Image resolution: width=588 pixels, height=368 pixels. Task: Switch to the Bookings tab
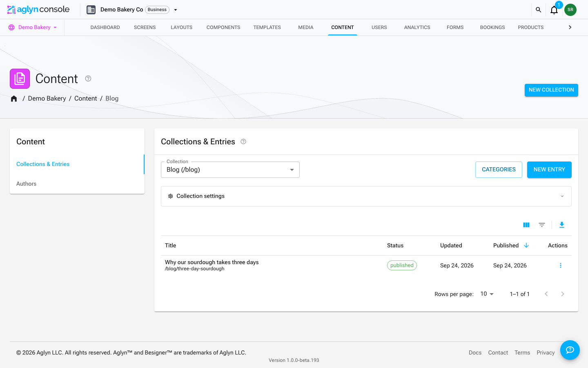(x=492, y=27)
